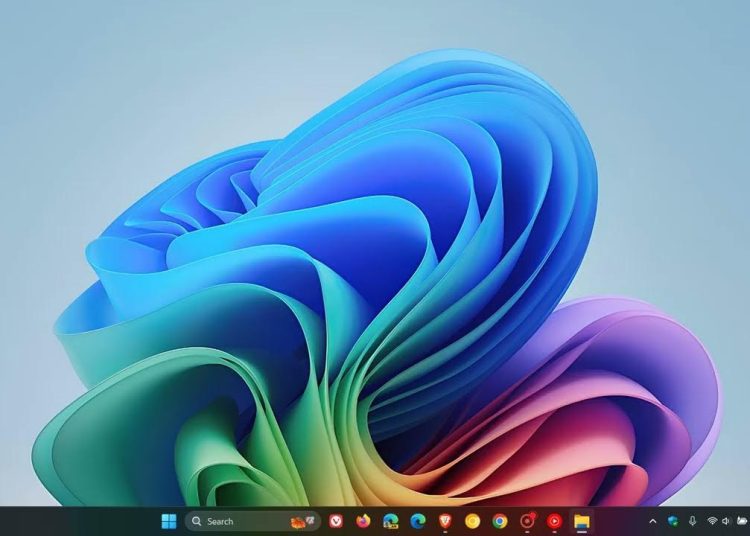Open Microsoft Edge Canary from the taskbar

tap(391, 521)
